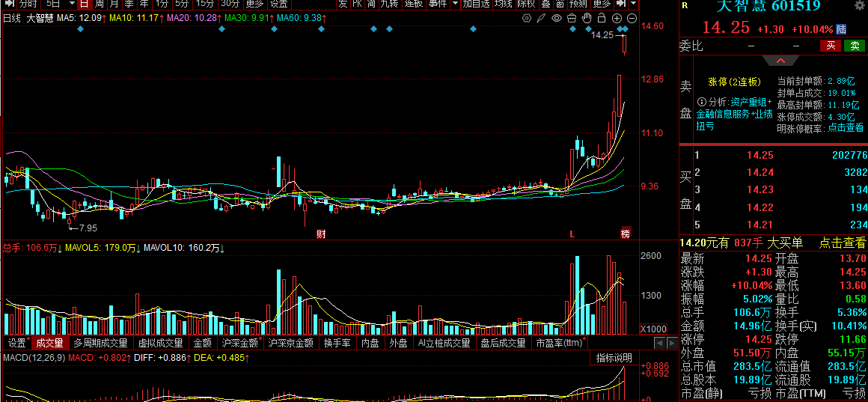Zoom in with the plus circle icon

[x=617, y=18]
